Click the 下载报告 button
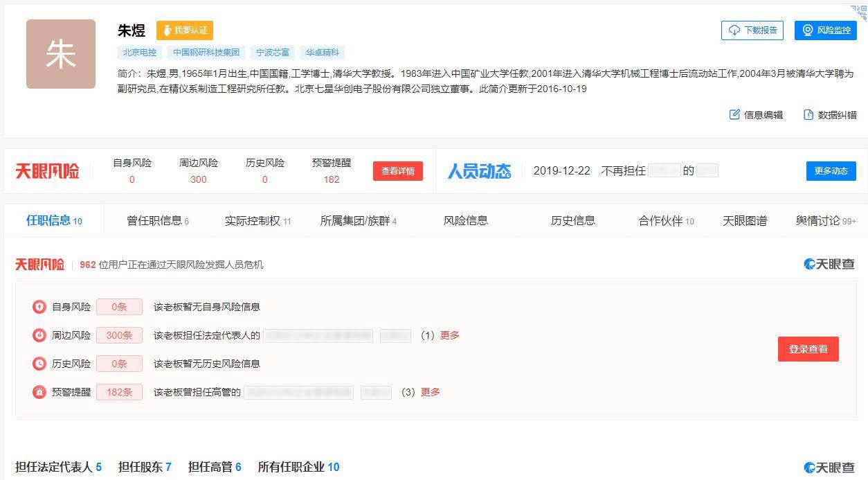868x480 pixels. 752,30
